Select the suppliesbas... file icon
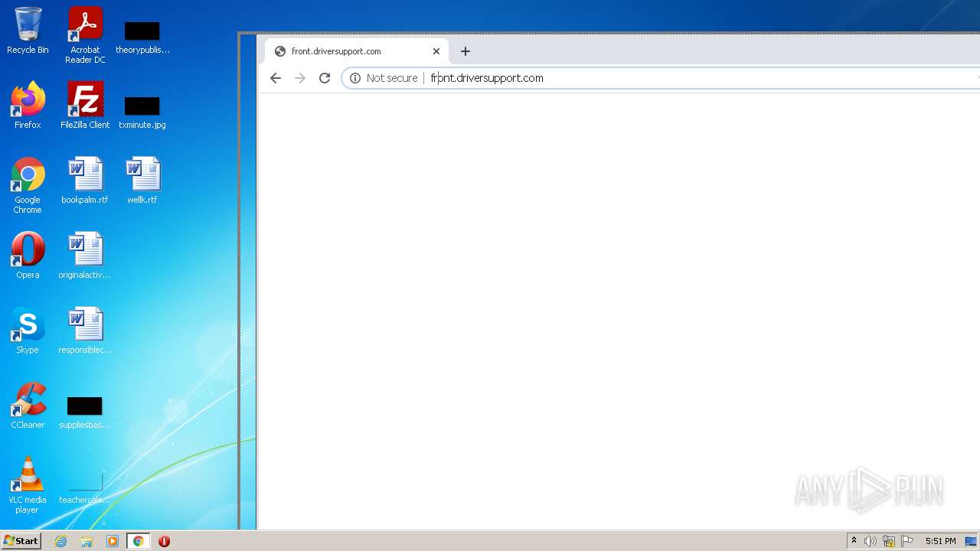The image size is (980, 551). (85, 412)
